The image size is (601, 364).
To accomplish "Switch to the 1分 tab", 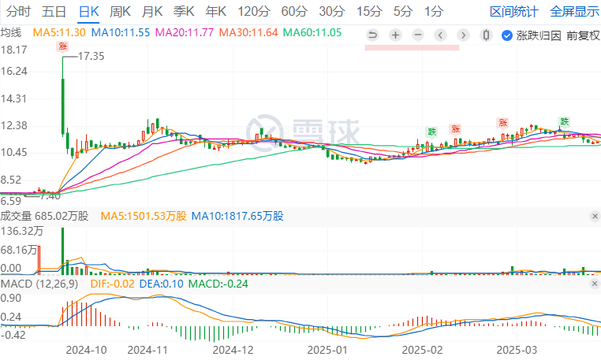I will tap(434, 12).
